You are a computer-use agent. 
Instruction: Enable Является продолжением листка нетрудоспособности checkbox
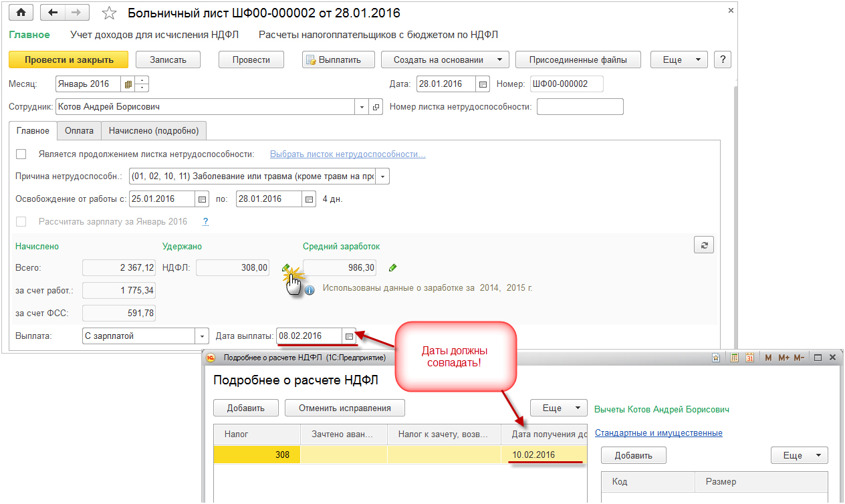pyautogui.click(x=21, y=154)
